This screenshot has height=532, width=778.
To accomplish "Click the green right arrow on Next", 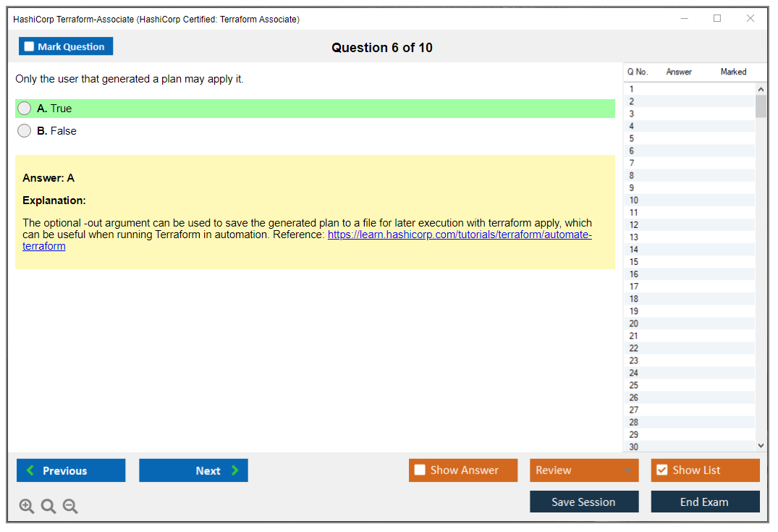I will pyautogui.click(x=235, y=470).
